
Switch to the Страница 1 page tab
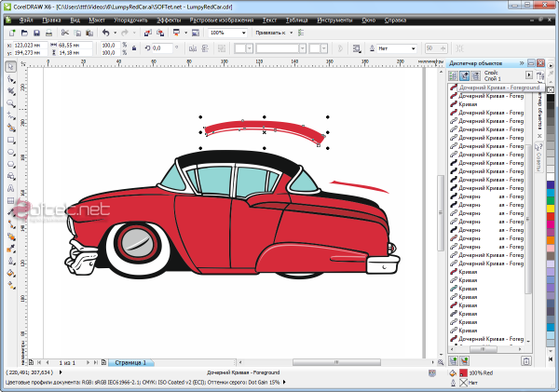coord(130,361)
